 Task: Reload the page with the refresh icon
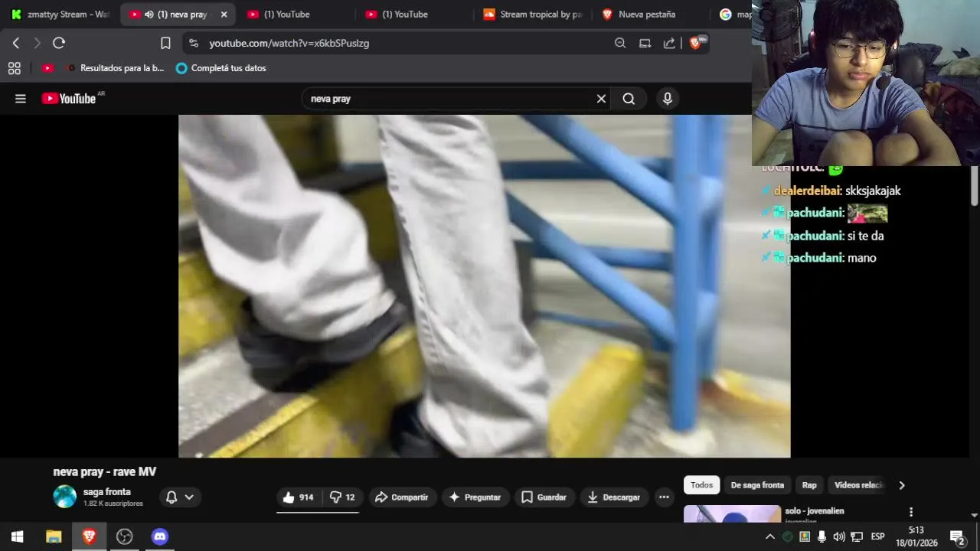pyautogui.click(x=59, y=43)
